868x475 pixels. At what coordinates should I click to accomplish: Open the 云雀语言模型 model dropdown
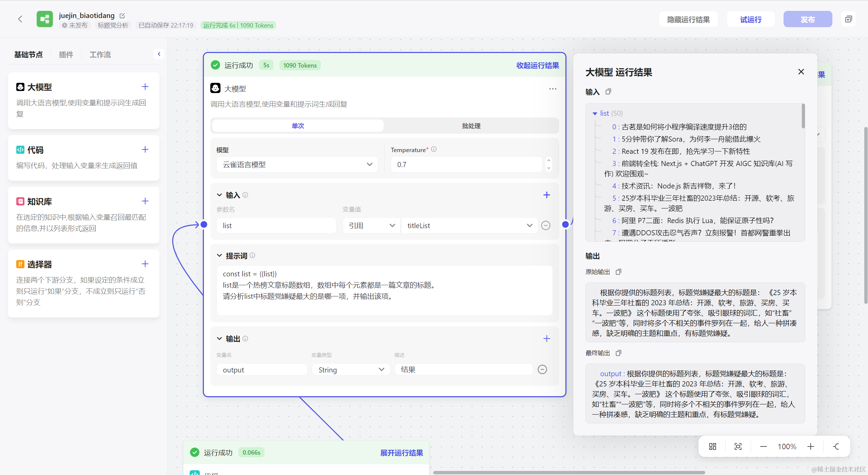point(297,165)
